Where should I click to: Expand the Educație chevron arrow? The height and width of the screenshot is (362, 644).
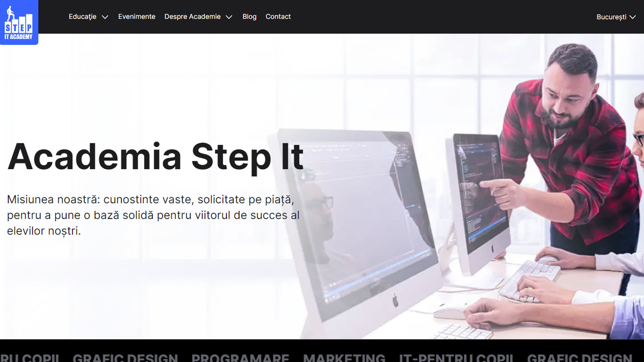pyautogui.click(x=105, y=17)
